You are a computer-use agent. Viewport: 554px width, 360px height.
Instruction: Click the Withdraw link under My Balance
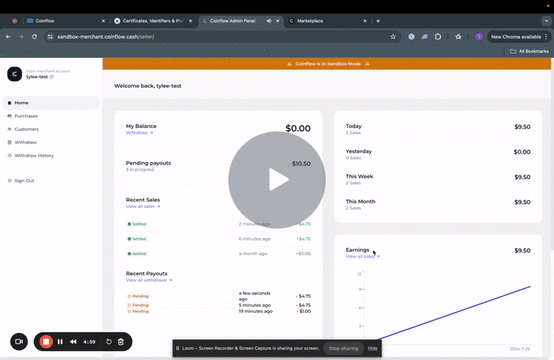coord(140,133)
